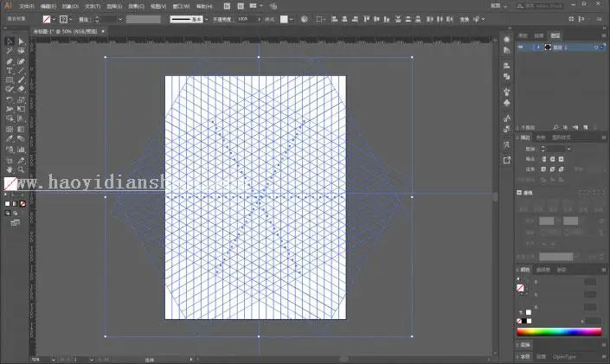Open the Select menu (S)
Image resolution: width=610 pixels, height=364 pixels.
[114, 6]
